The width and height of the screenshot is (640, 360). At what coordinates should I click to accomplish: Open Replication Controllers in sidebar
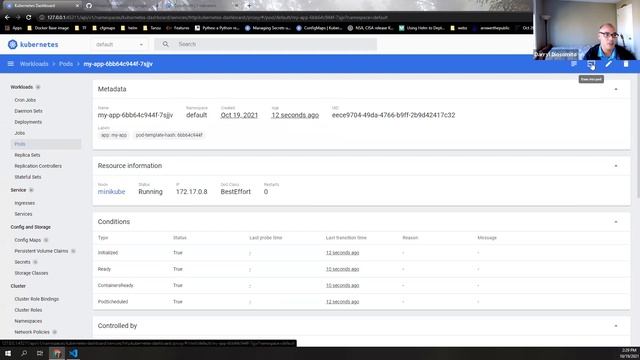(38, 166)
